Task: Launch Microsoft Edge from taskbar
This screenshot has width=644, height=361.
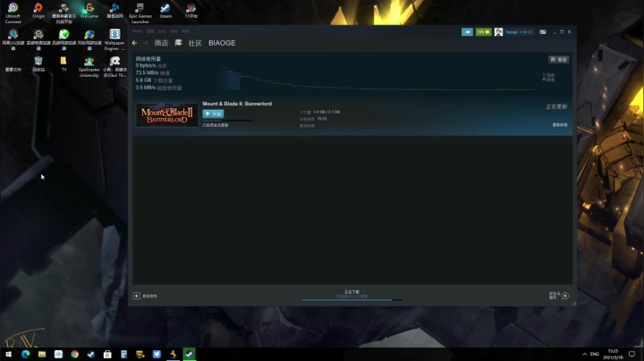Action: (x=25, y=354)
